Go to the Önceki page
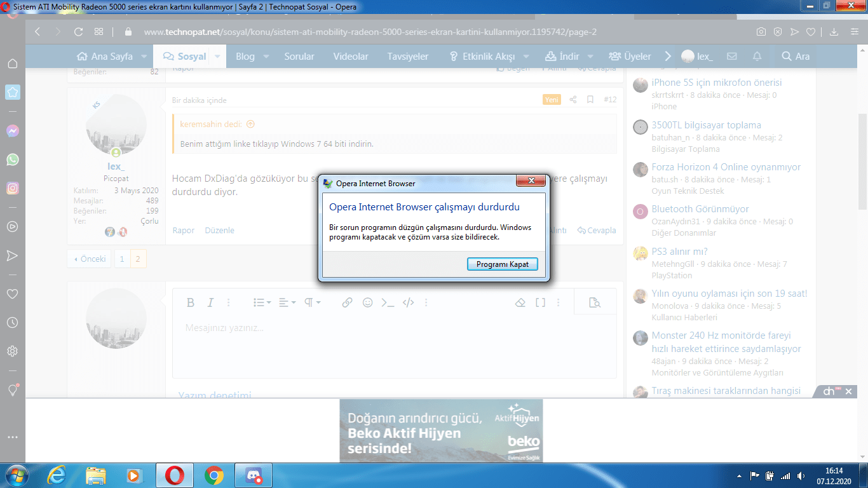This screenshot has width=868, height=488. pos(89,259)
